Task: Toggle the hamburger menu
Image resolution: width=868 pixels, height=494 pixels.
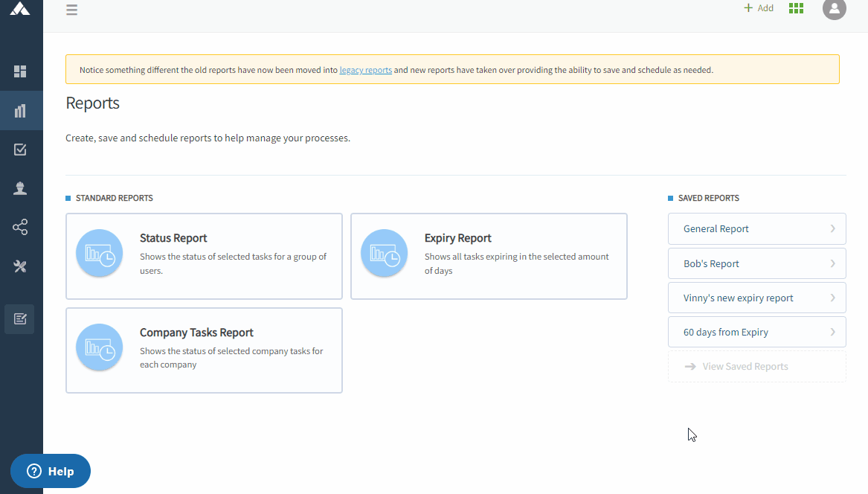Action: (x=71, y=10)
